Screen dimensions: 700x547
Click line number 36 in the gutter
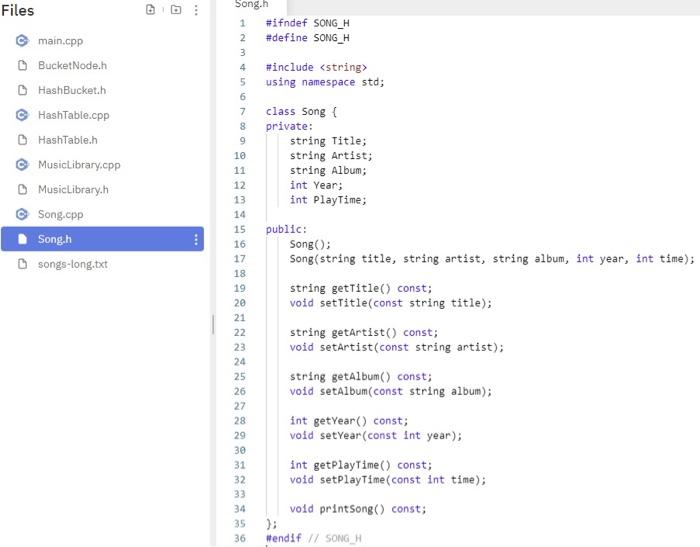point(240,538)
